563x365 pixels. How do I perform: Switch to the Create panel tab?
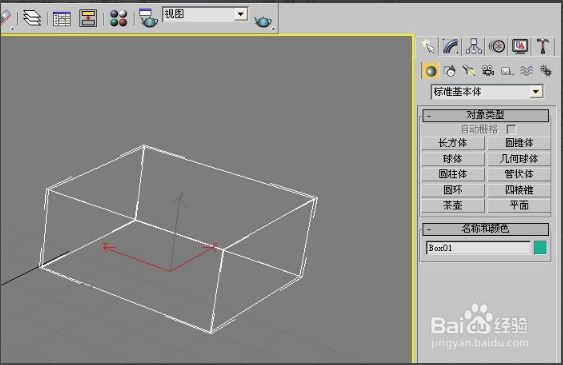coord(428,46)
